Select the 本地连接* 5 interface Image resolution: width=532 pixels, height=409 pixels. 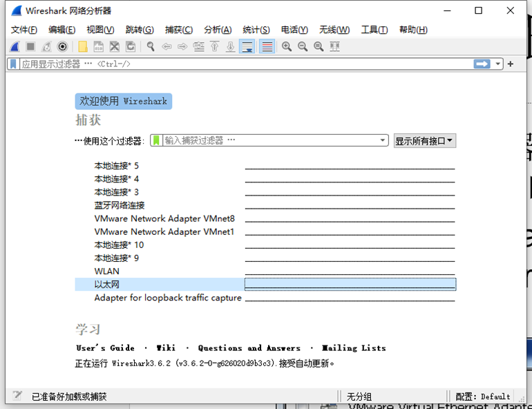click(x=265, y=166)
